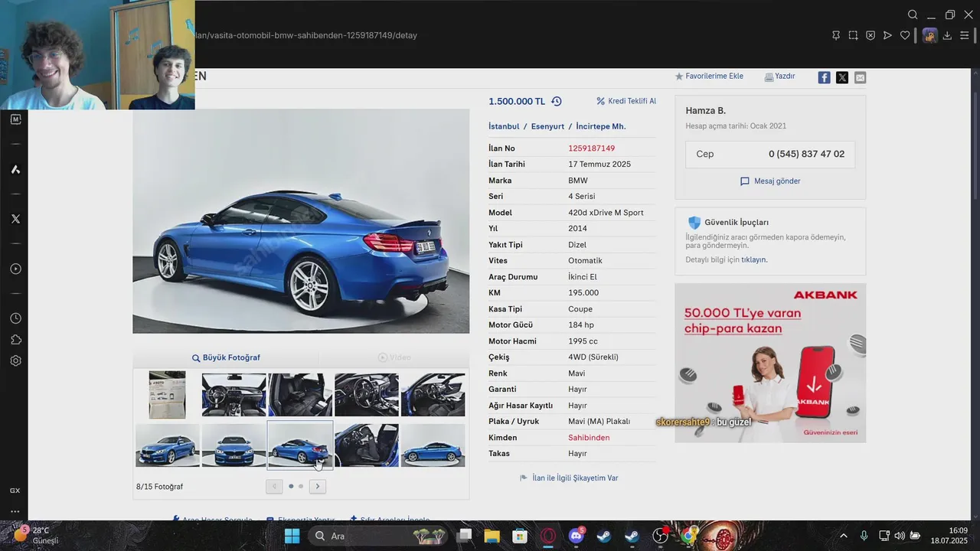Open the sidebar settings gear
The image size is (980, 551).
[15, 360]
